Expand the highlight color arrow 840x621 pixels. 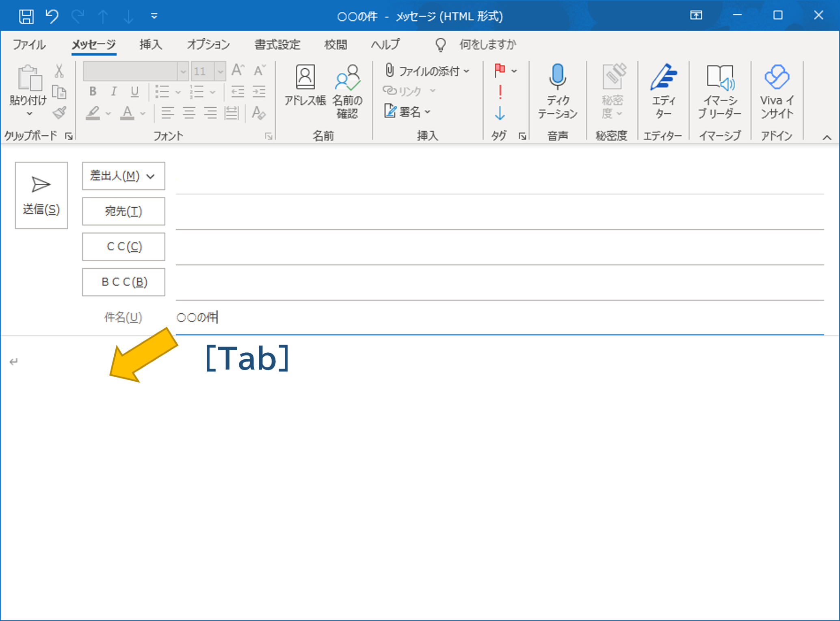[108, 113]
